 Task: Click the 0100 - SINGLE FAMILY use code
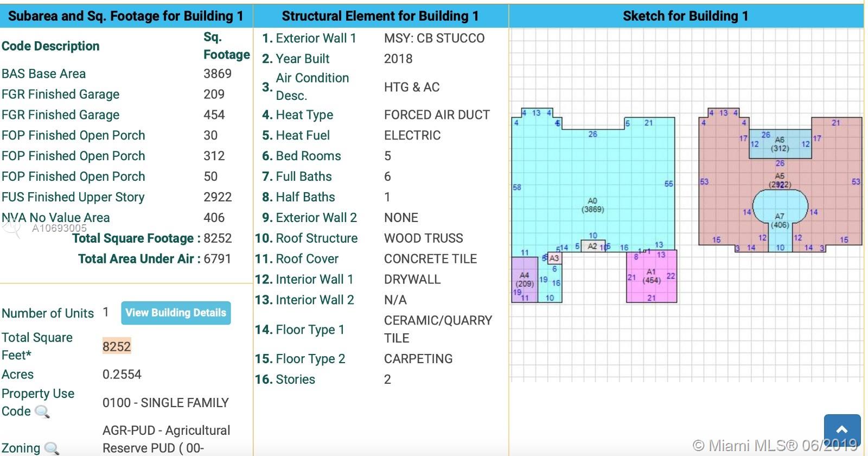pyautogui.click(x=165, y=403)
